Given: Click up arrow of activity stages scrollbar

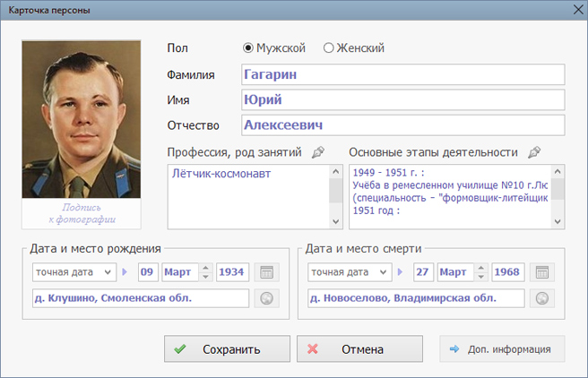Looking at the screenshot, I should click(x=558, y=172).
